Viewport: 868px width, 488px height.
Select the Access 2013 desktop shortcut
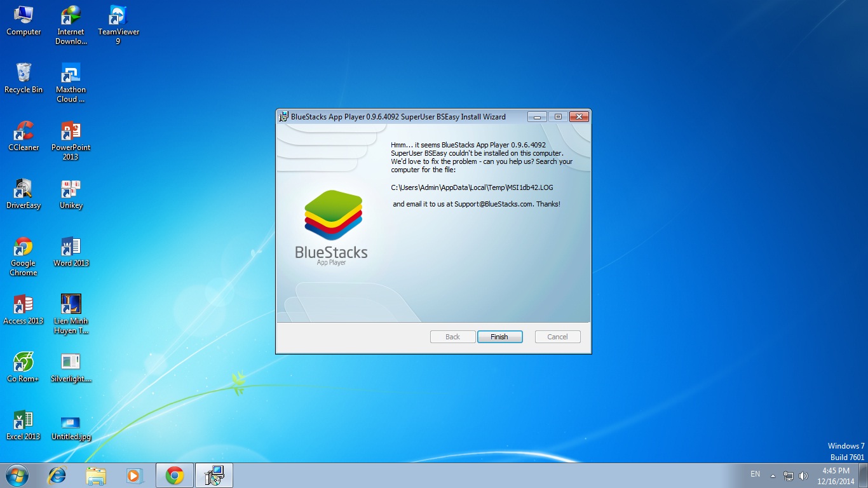[x=24, y=309]
